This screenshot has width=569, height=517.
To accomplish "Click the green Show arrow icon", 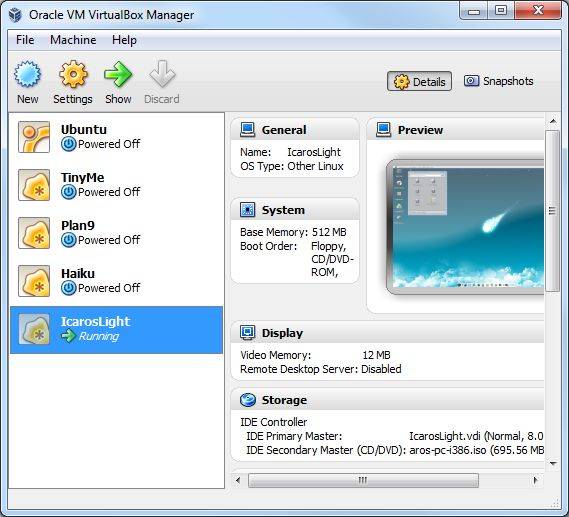I will click(x=118, y=74).
